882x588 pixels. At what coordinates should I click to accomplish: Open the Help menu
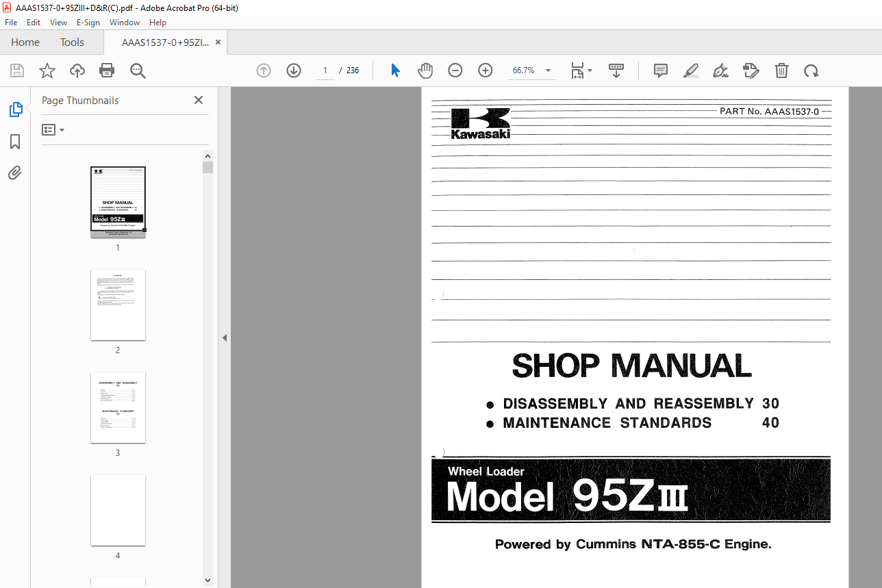point(157,23)
